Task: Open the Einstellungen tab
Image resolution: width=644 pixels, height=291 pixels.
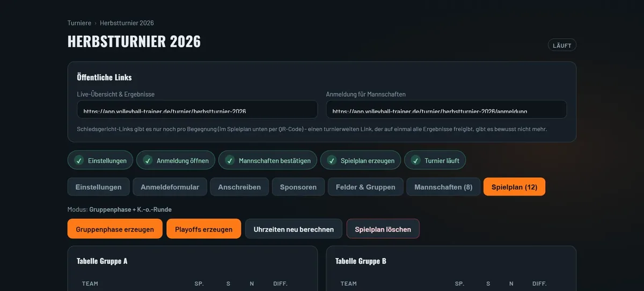Action: [x=99, y=187]
